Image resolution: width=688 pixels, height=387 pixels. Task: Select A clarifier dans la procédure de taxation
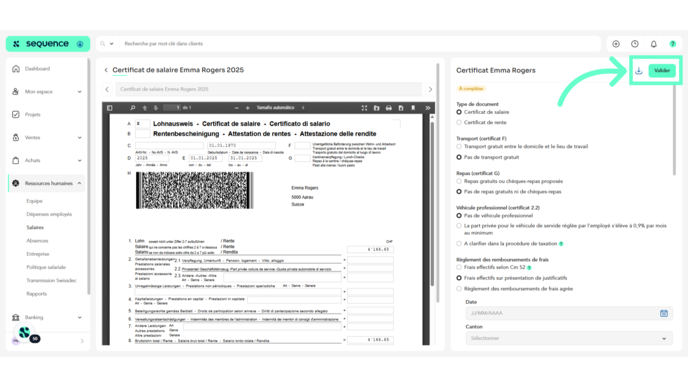click(x=459, y=244)
